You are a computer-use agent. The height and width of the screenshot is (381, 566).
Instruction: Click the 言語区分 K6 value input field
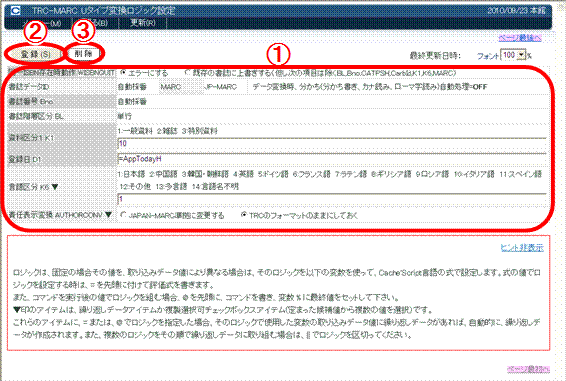pyautogui.click(x=332, y=199)
